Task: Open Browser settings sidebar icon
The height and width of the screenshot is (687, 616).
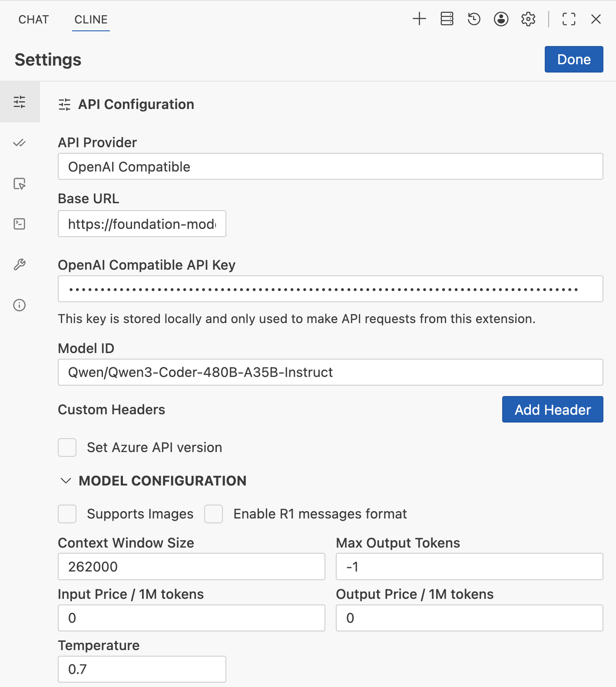Action: 20,184
